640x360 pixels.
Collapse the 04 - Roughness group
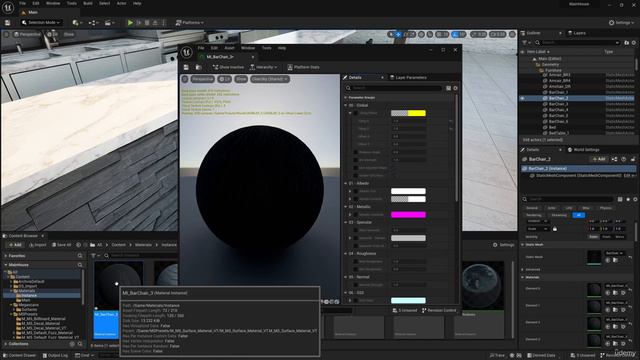(x=346, y=254)
